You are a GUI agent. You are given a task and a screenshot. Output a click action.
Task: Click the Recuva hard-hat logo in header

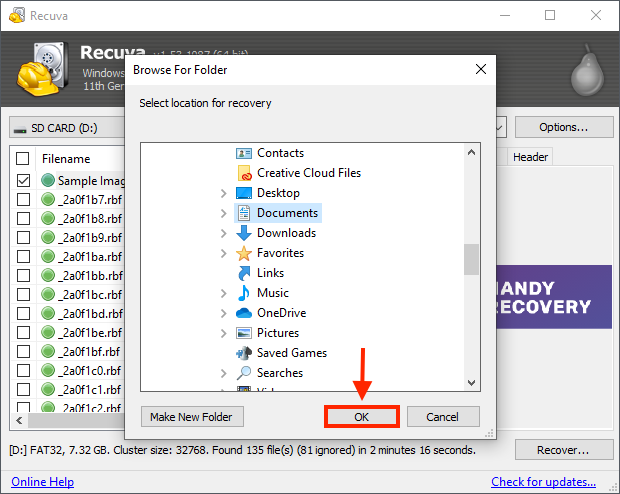point(42,69)
